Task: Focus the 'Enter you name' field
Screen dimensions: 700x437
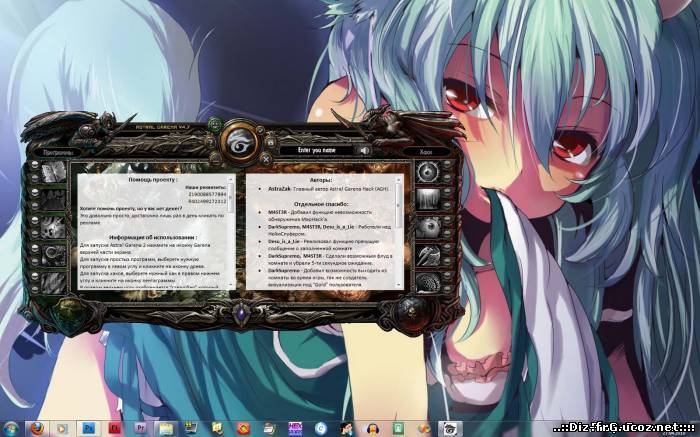Action: tap(317, 150)
